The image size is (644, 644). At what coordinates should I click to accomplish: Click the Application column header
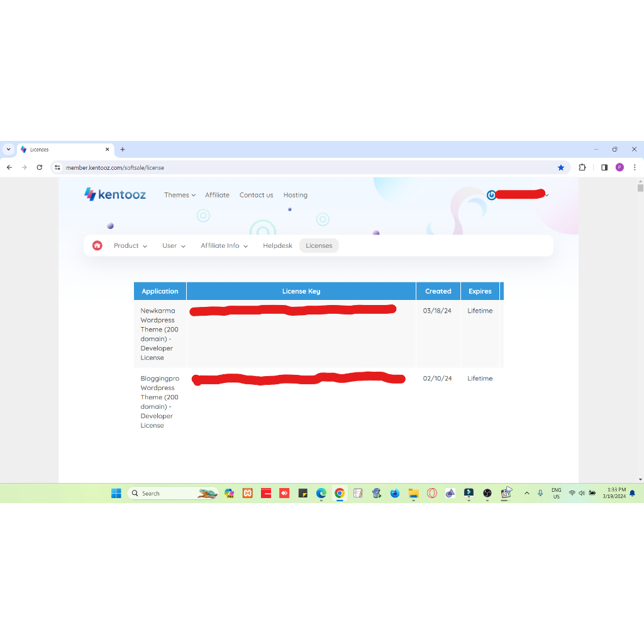point(160,291)
